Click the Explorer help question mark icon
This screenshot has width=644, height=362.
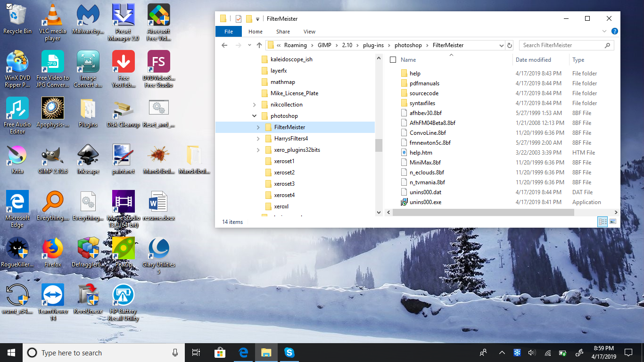tap(615, 32)
